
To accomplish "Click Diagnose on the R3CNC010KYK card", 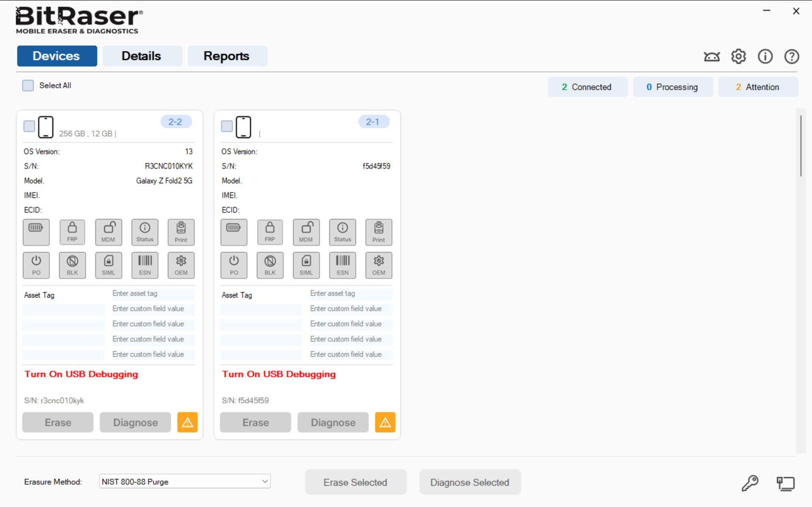I will click(135, 422).
